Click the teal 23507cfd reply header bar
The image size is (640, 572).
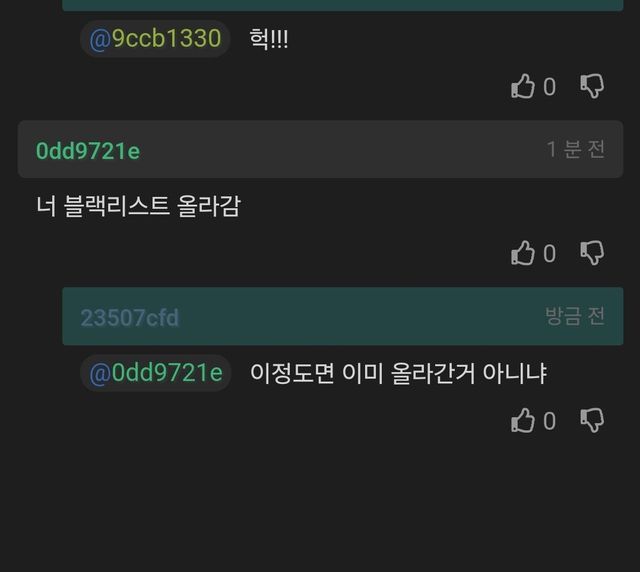pos(343,316)
